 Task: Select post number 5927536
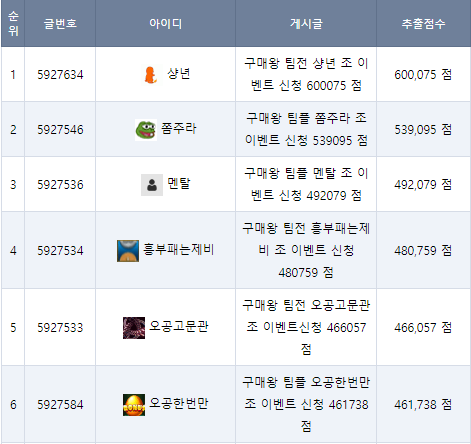(60, 185)
